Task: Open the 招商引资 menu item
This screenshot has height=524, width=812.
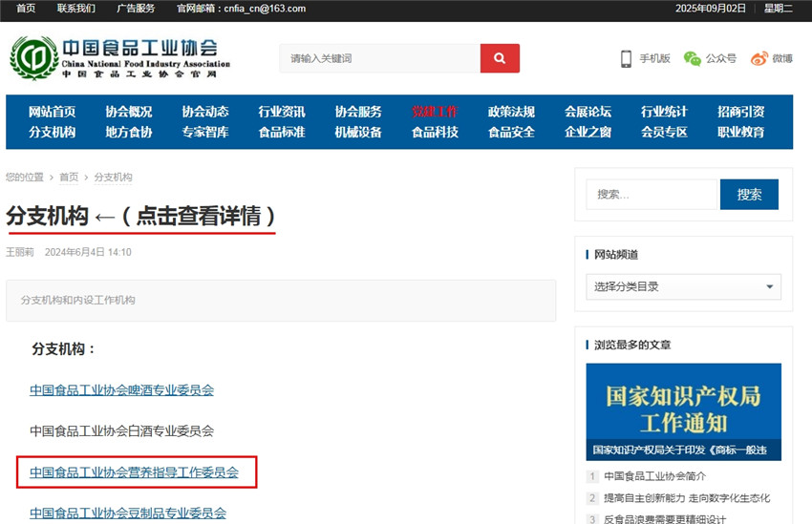Action: (741, 112)
